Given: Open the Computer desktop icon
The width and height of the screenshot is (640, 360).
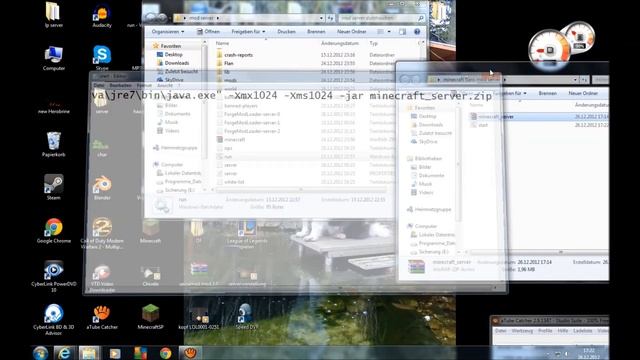Looking at the screenshot, I should pos(53,58).
